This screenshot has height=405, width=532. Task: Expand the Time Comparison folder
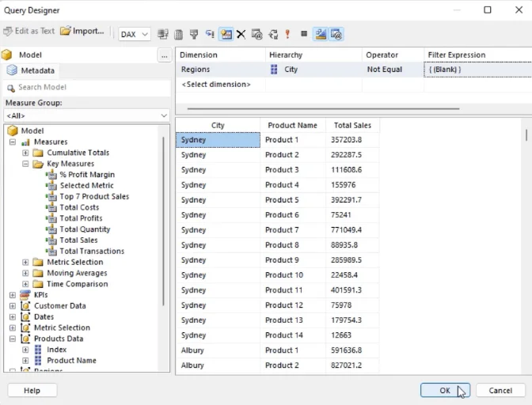pyautogui.click(x=25, y=284)
